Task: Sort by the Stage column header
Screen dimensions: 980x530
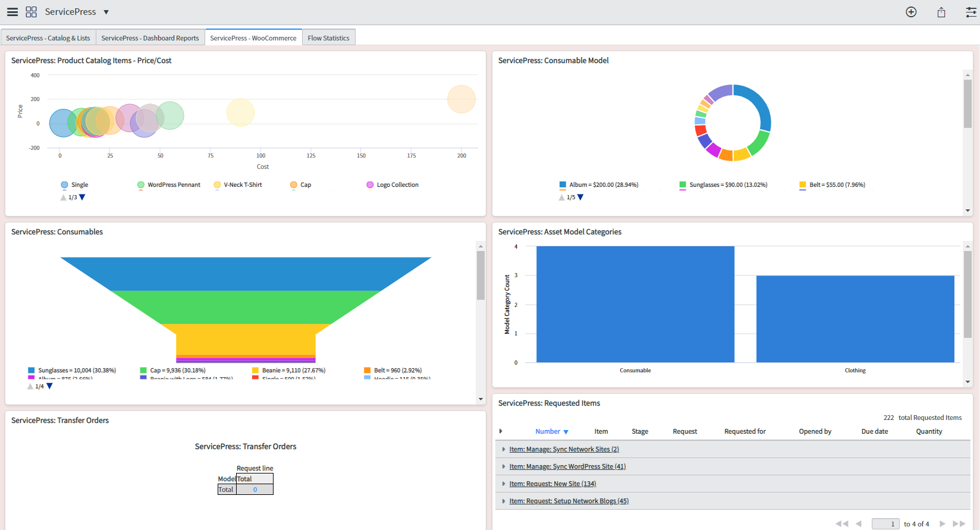Action: coord(640,432)
